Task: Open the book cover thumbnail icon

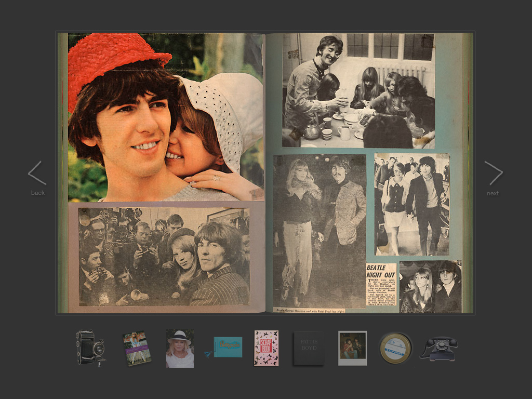Action: point(137,348)
